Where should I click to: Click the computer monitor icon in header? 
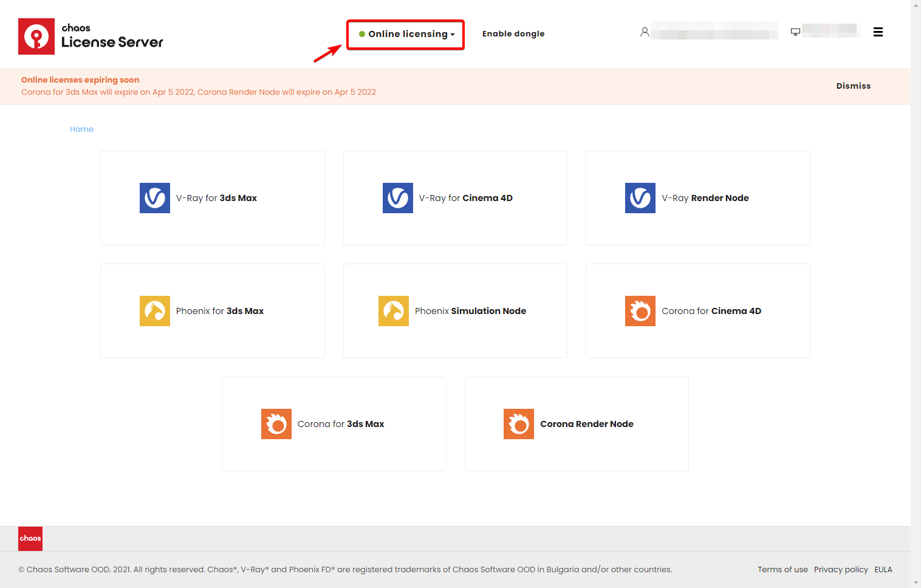pyautogui.click(x=795, y=32)
